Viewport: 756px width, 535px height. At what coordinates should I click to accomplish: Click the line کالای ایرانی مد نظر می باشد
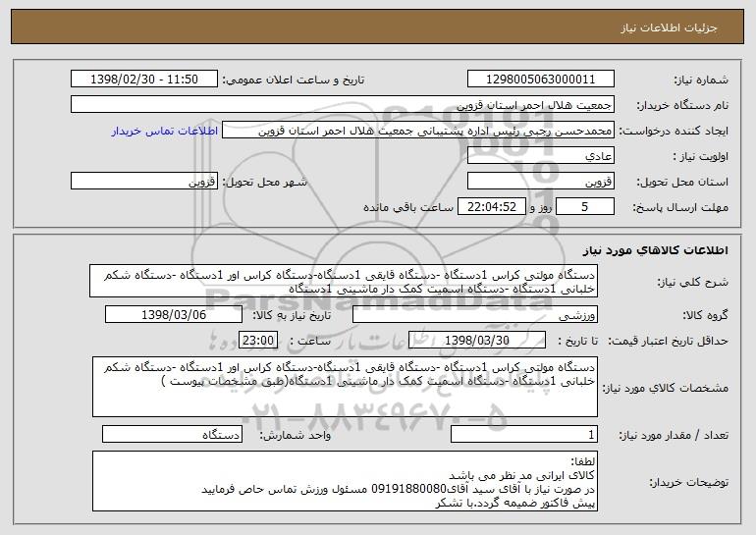pos(521,475)
